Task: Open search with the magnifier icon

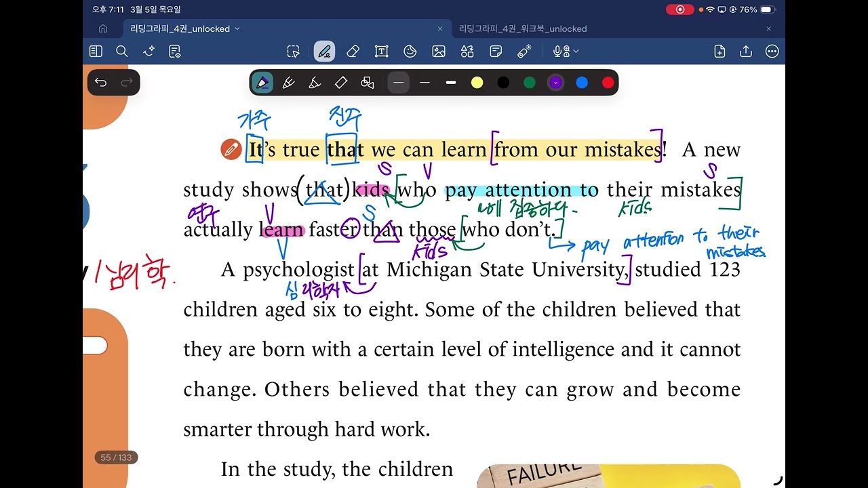Action: coord(122,52)
